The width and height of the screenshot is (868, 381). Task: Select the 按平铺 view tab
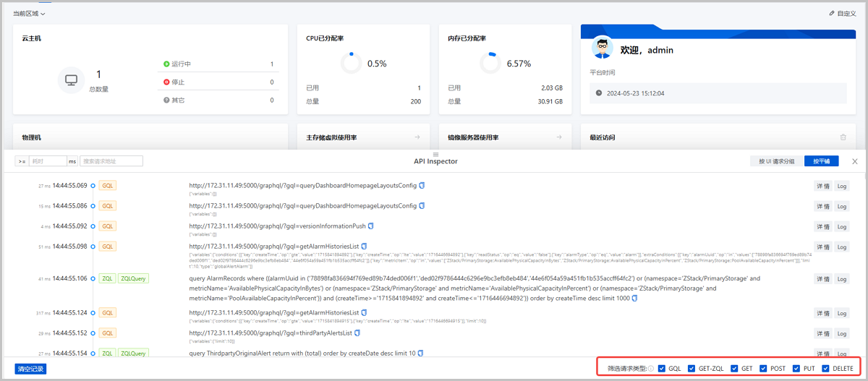tap(821, 161)
